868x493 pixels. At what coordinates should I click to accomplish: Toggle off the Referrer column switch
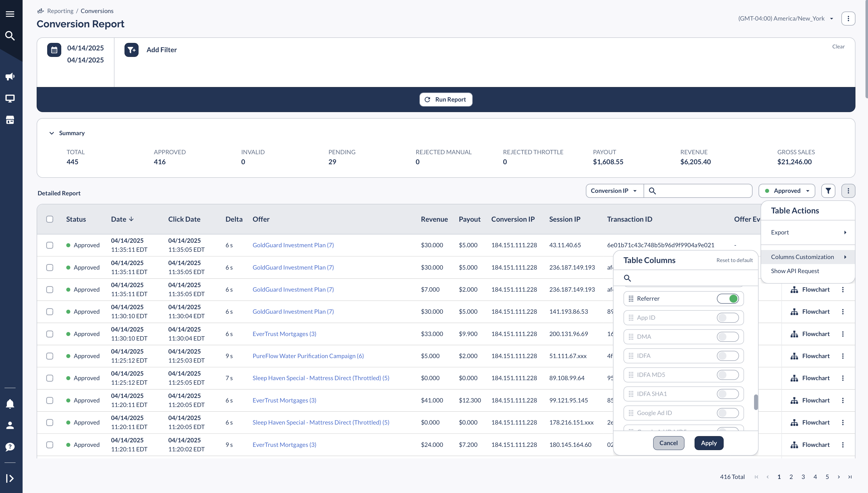728,299
